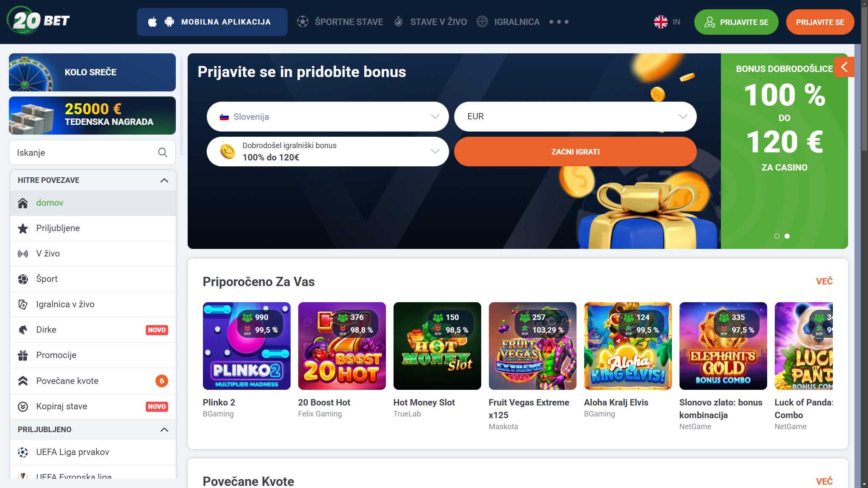Expand the welcome bonus selection dropdown
Image resolution: width=868 pixels, height=488 pixels.
pos(327,152)
